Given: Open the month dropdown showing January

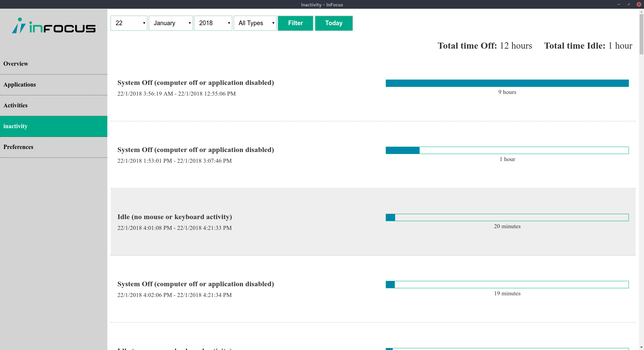Looking at the screenshot, I should point(171,23).
